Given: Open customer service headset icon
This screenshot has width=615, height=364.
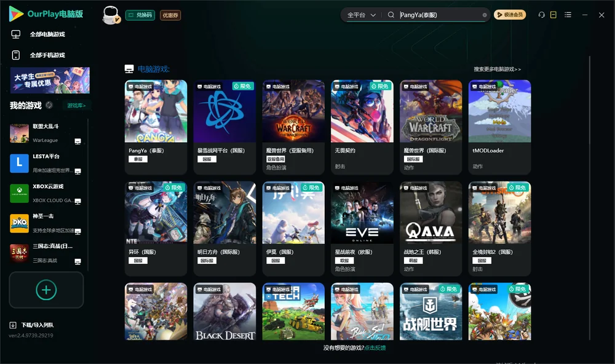Looking at the screenshot, I should [x=541, y=15].
